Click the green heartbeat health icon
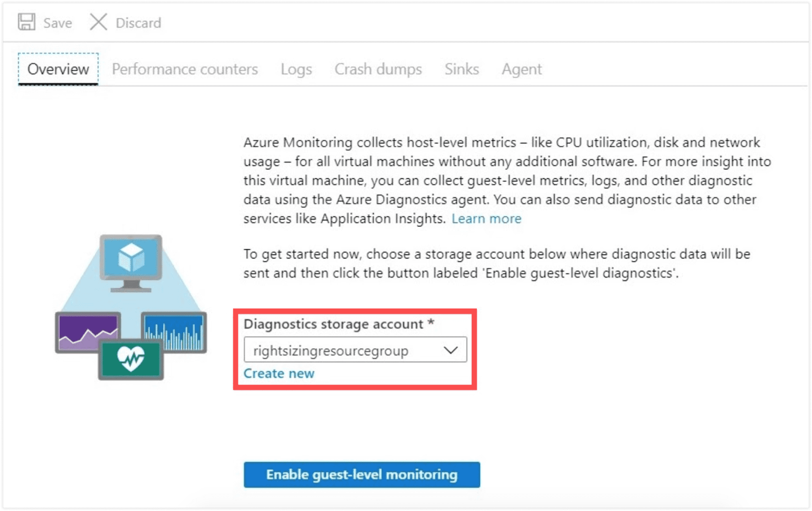 (x=131, y=359)
